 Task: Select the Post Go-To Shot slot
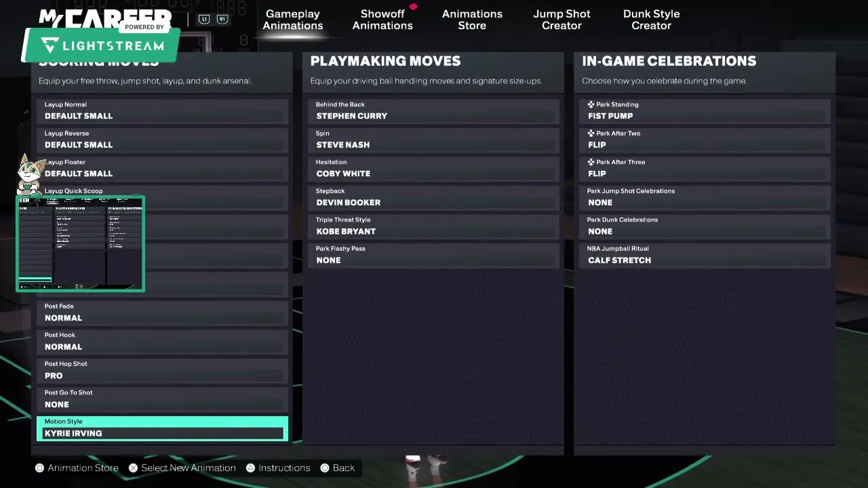click(163, 399)
